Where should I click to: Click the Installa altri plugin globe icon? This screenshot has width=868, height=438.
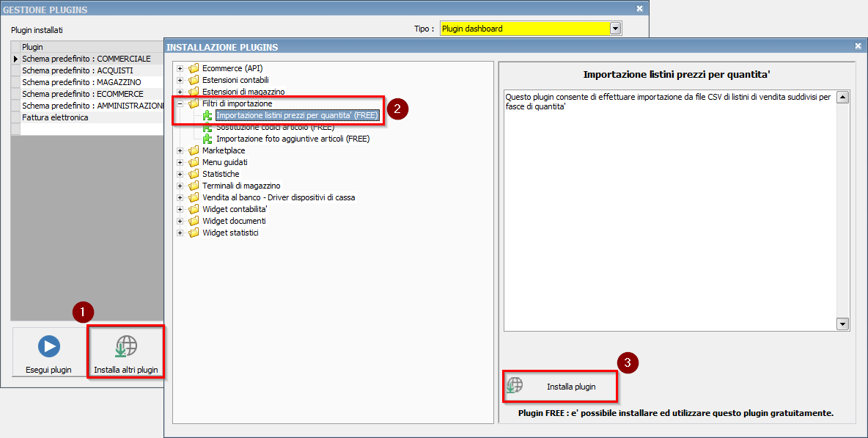click(x=126, y=346)
